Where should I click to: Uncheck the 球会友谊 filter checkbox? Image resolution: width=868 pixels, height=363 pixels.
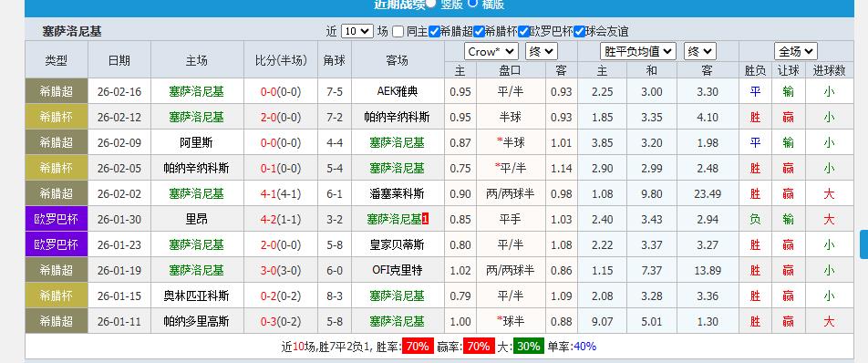click(x=580, y=32)
